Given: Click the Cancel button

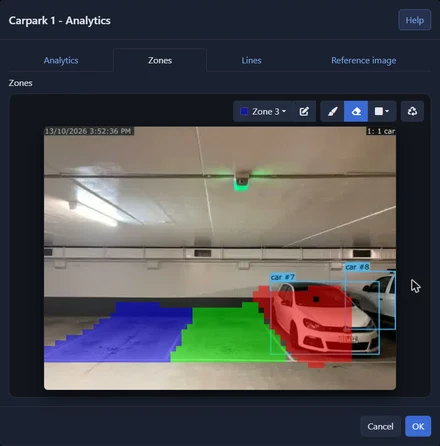Looking at the screenshot, I should pos(380,426).
